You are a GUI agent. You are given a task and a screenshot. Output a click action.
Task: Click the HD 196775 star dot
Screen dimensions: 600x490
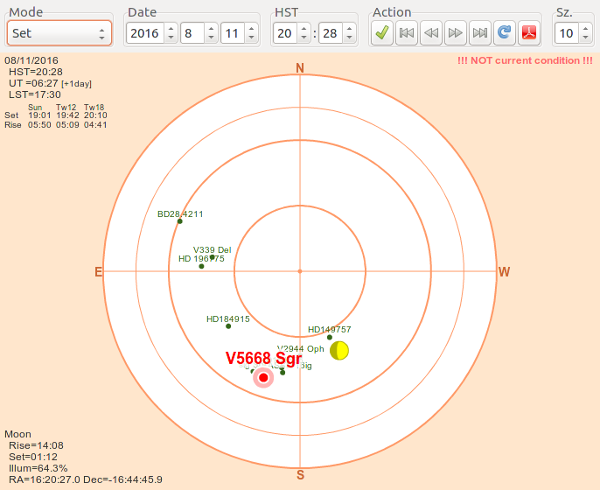tap(202, 266)
